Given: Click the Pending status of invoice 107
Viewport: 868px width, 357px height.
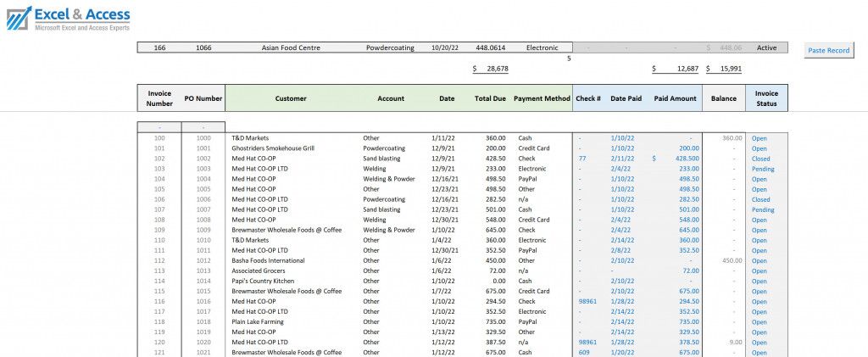Looking at the screenshot, I should pyautogui.click(x=763, y=209).
